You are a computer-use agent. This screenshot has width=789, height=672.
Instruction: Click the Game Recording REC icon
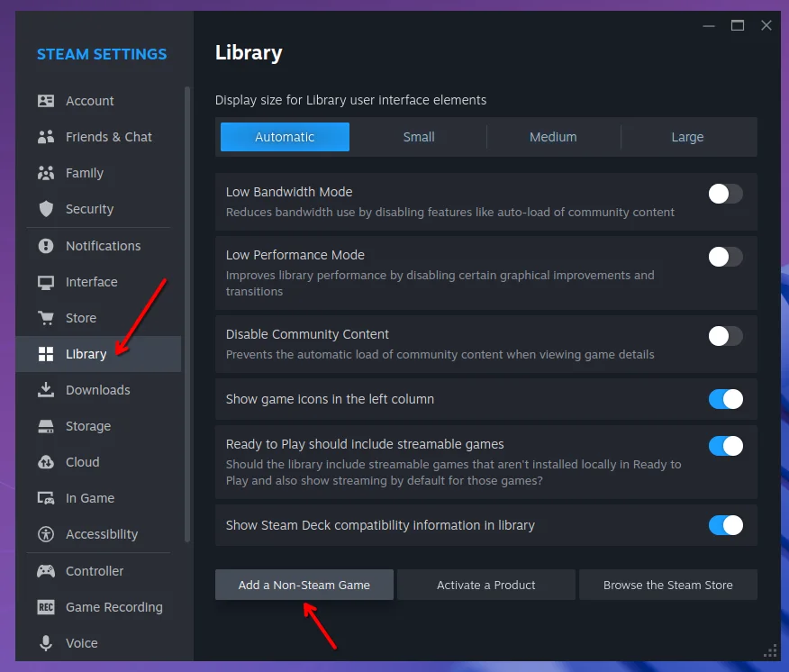(x=46, y=607)
